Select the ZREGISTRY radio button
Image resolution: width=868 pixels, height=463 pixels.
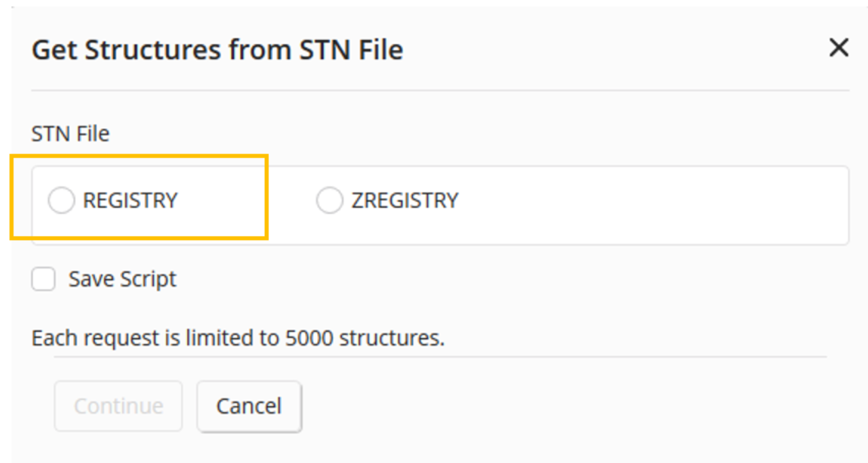(329, 201)
